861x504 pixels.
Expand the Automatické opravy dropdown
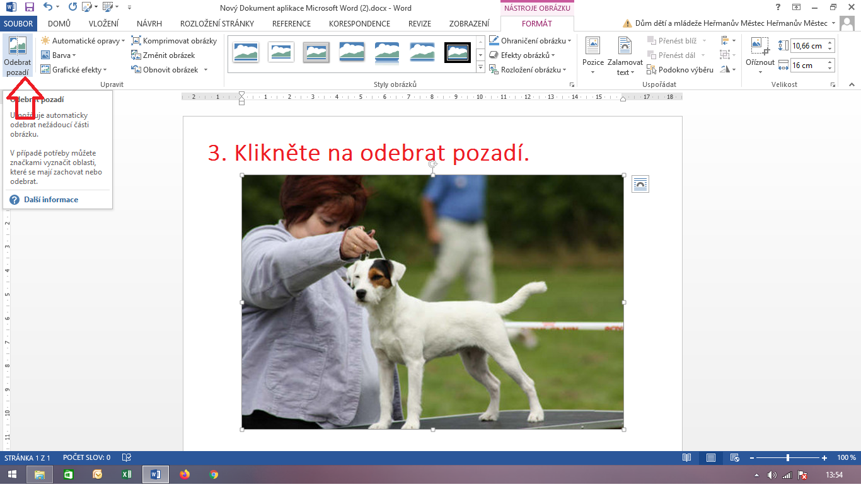(83, 41)
